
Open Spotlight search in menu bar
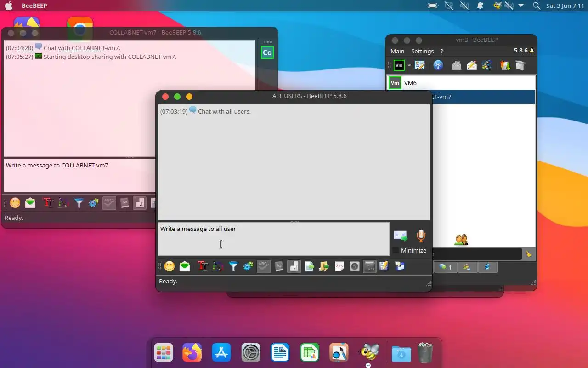(x=536, y=6)
